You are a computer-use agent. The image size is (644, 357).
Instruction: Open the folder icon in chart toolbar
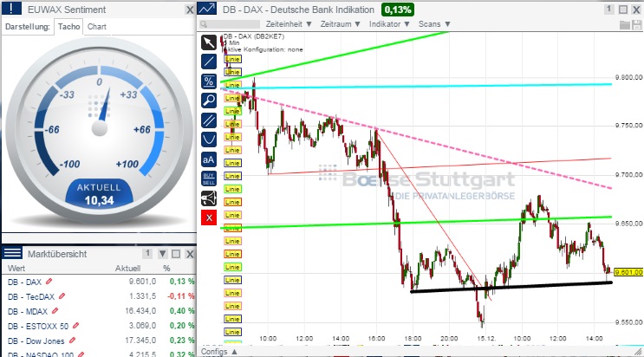(625, 24)
